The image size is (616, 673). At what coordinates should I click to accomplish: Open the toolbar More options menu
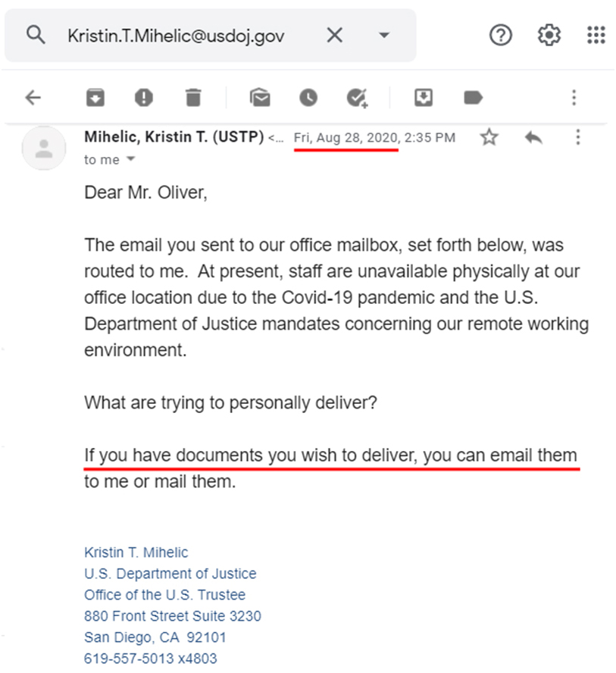(x=574, y=98)
